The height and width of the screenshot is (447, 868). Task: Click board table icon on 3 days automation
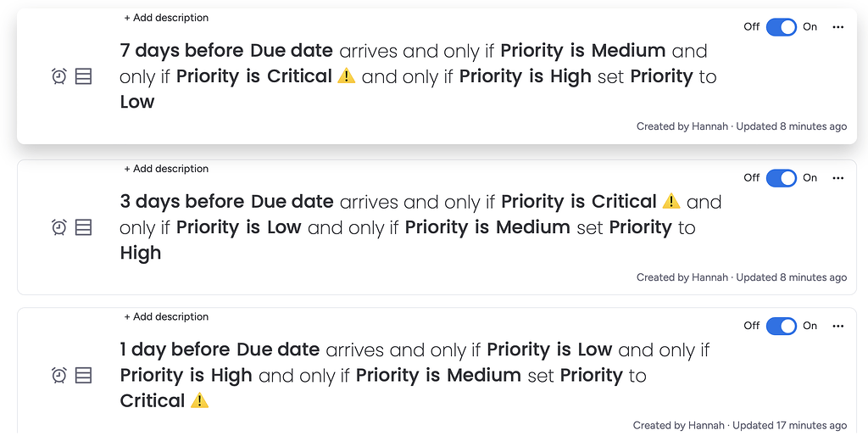(x=83, y=227)
